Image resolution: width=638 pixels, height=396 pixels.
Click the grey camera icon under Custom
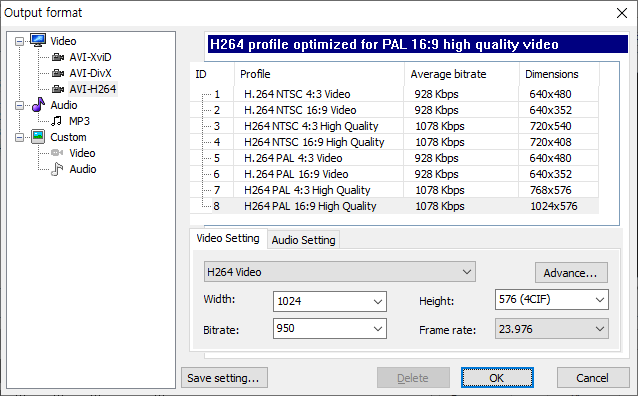(57, 153)
